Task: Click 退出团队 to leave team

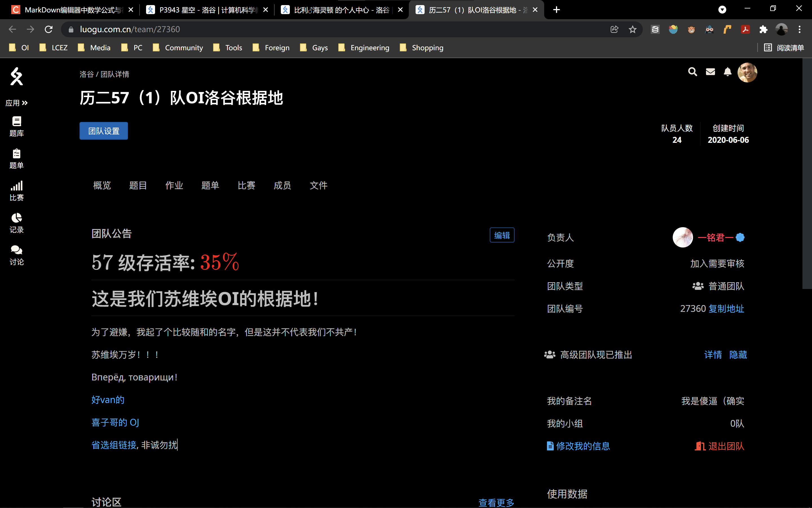Action: click(x=720, y=446)
